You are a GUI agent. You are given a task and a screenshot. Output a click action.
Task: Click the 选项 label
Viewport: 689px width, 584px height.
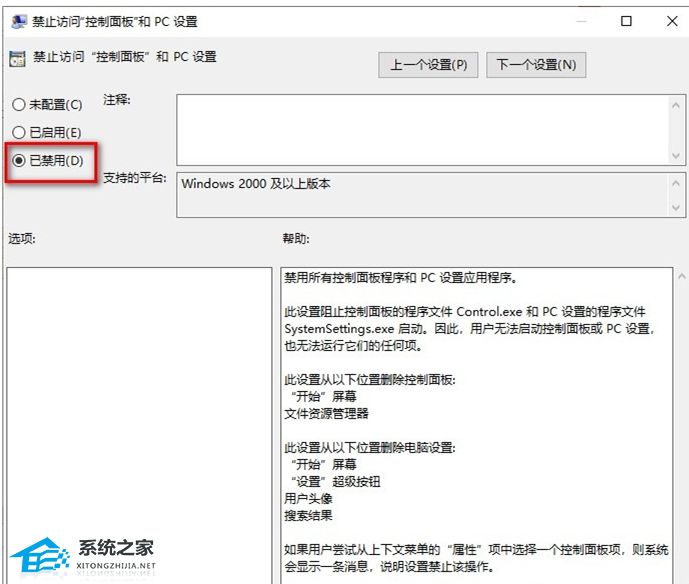22,239
